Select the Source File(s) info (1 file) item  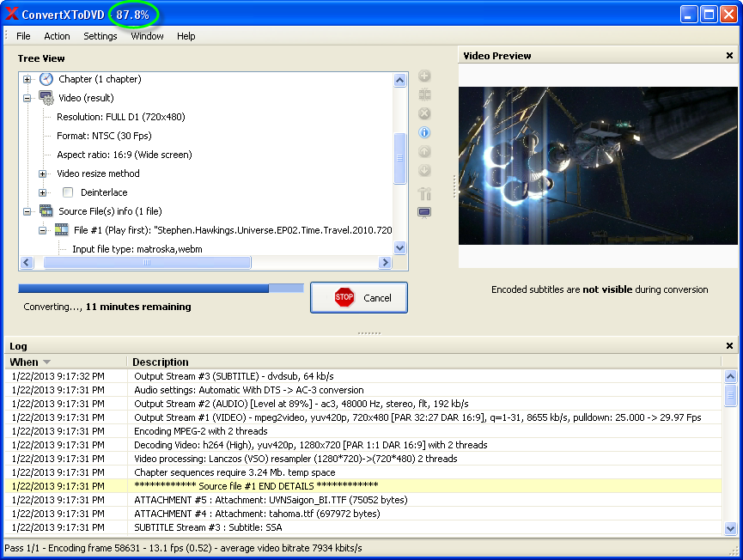tap(110, 211)
